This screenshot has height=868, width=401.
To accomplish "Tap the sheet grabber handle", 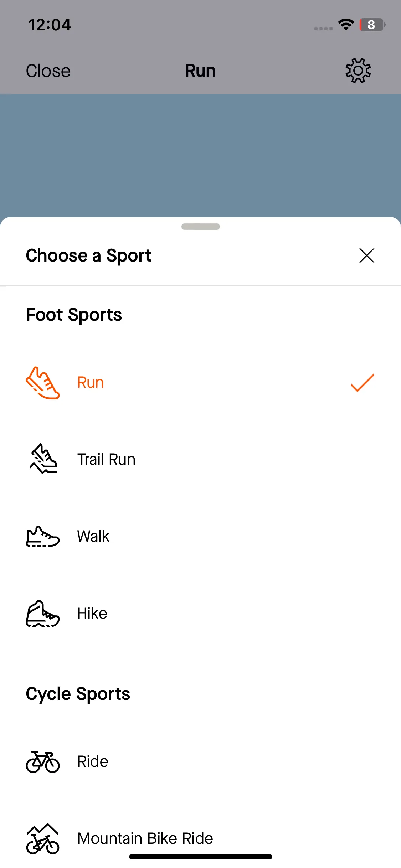I will click(x=201, y=227).
